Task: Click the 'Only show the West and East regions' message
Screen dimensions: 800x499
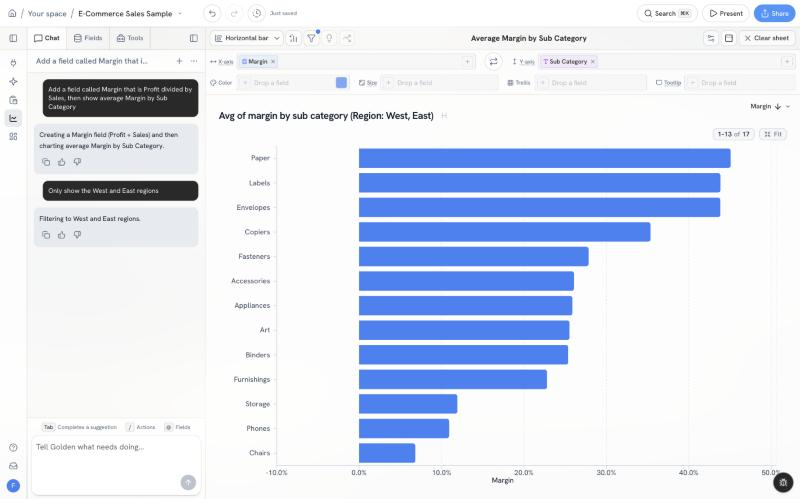Action: coord(120,191)
